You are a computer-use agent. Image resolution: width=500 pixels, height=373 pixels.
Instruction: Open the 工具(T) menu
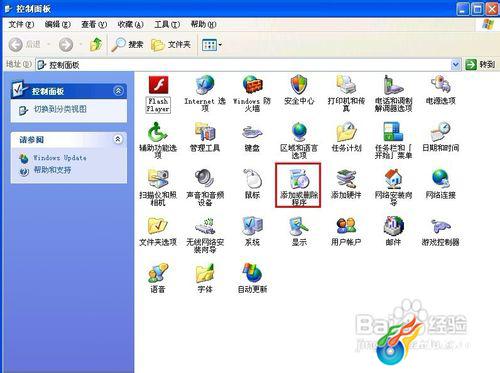click(167, 25)
